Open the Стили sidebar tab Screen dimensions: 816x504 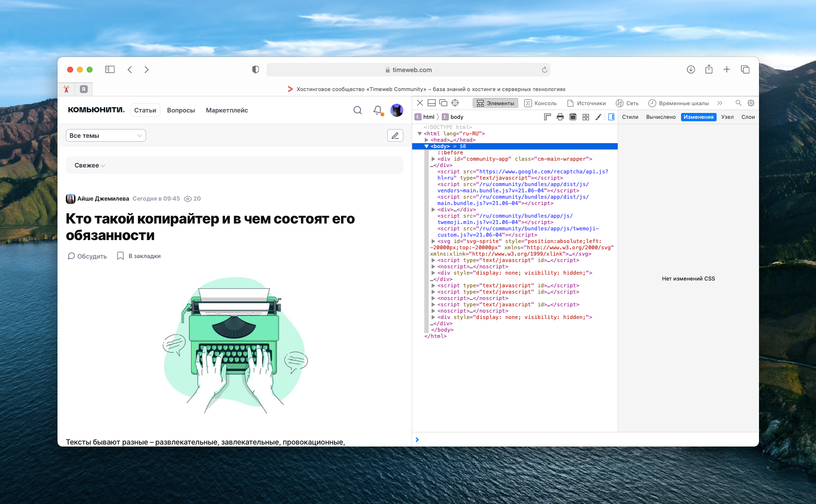click(630, 117)
